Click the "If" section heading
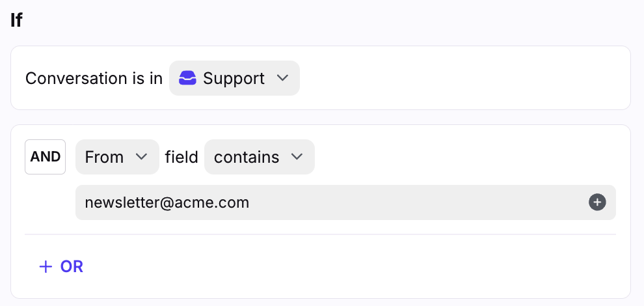 pyautogui.click(x=16, y=20)
